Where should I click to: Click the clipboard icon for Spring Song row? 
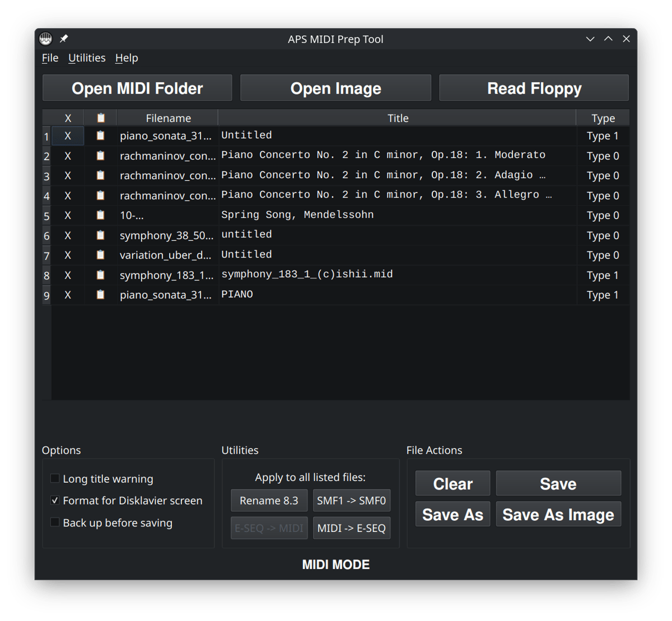tap(100, 215)
